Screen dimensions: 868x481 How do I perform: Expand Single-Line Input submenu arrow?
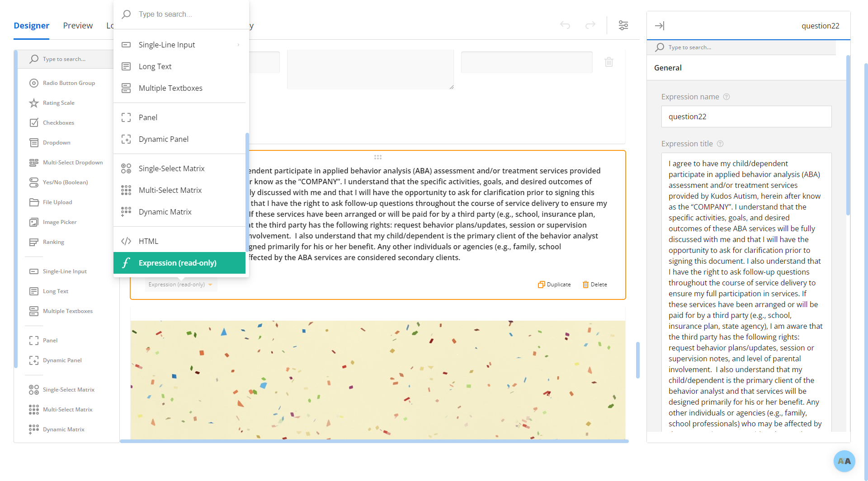coord(238,45)
